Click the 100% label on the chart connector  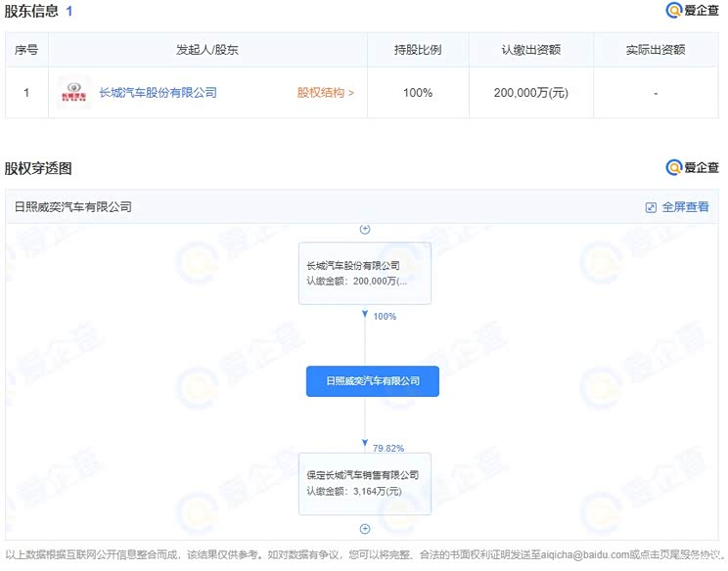click(x=385, y=317)
